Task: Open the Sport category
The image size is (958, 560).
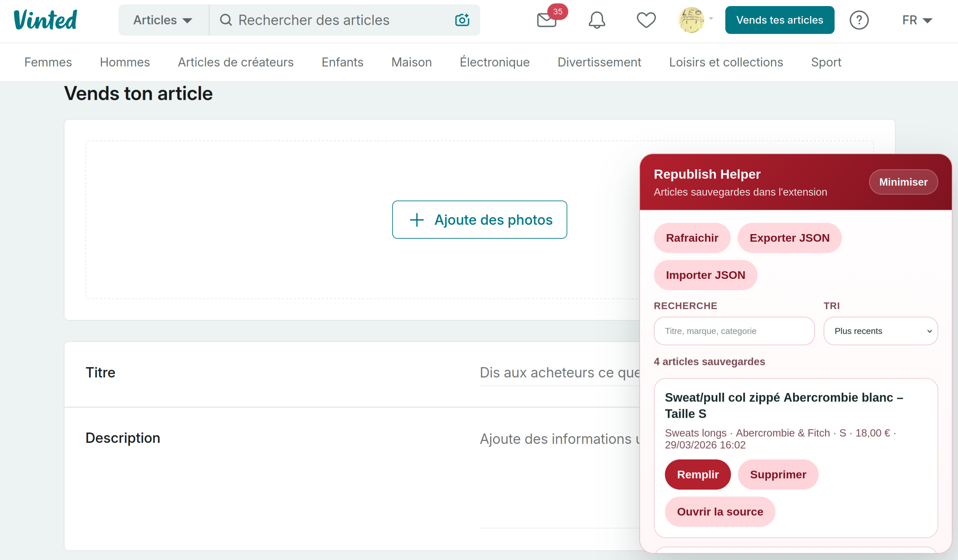Action: [x=826, y=62]
